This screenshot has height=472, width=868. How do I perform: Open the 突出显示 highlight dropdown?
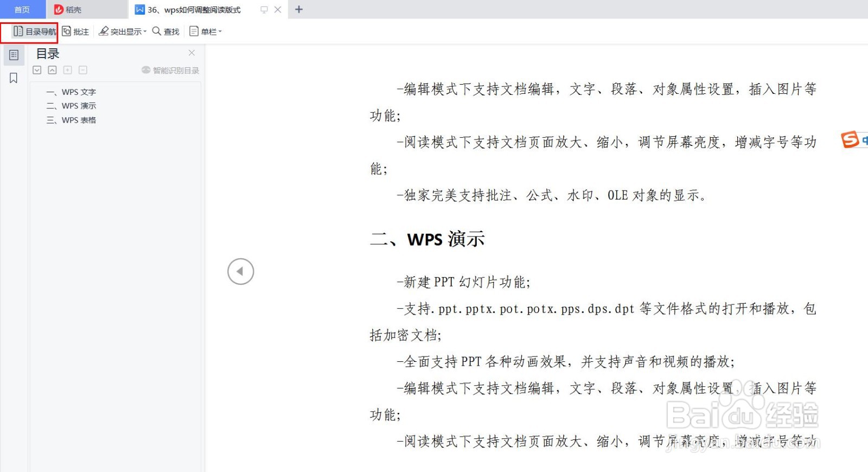[x=123, y=31]
